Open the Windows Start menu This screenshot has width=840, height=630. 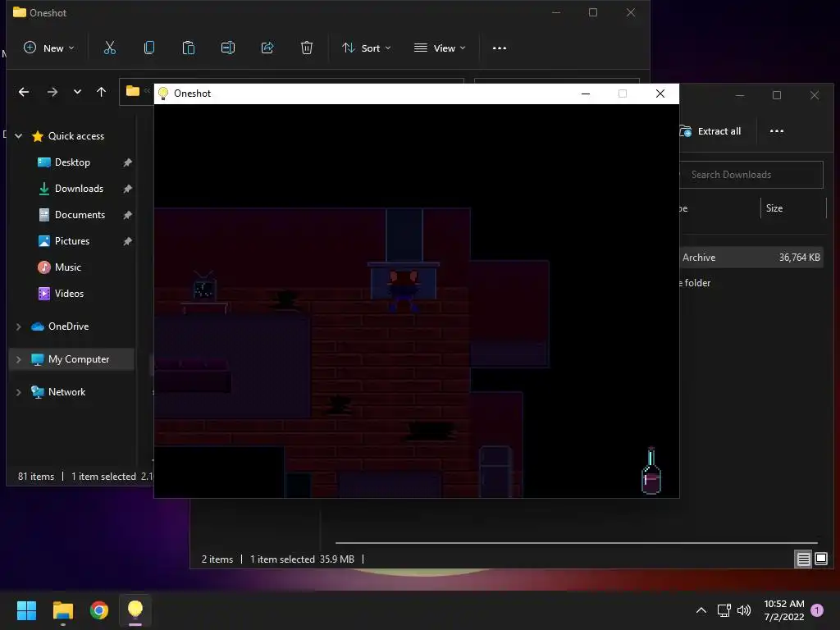pos(26,610)
